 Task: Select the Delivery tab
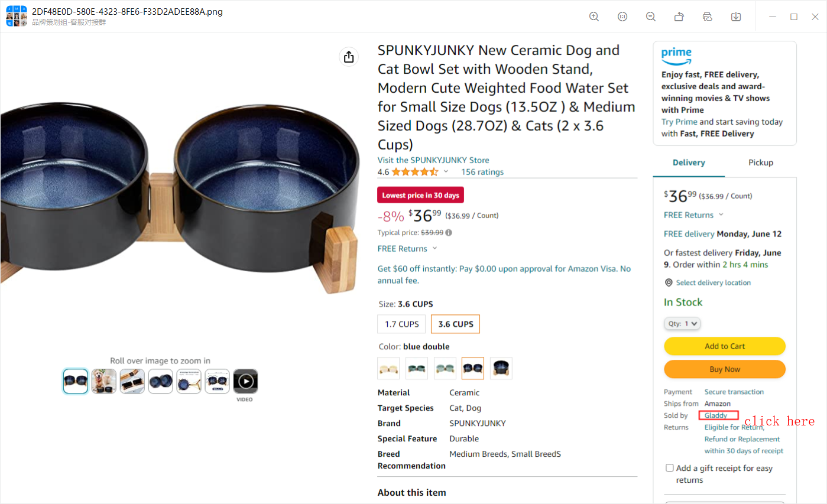click(x=689, y=162)
